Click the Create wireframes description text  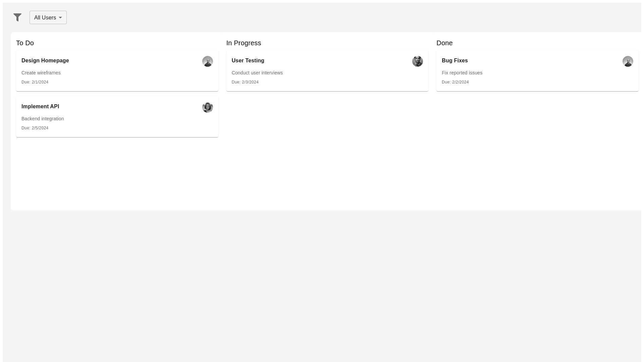tap(41, 73)
